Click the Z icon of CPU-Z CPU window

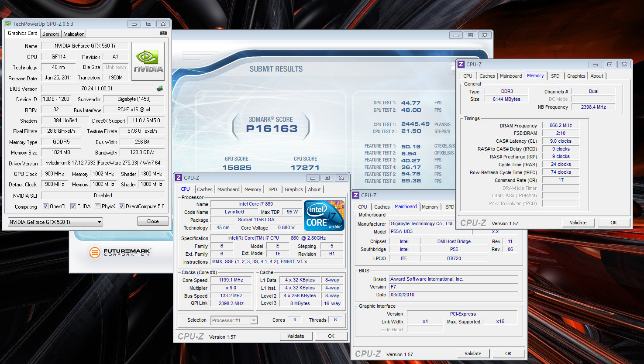179,178
